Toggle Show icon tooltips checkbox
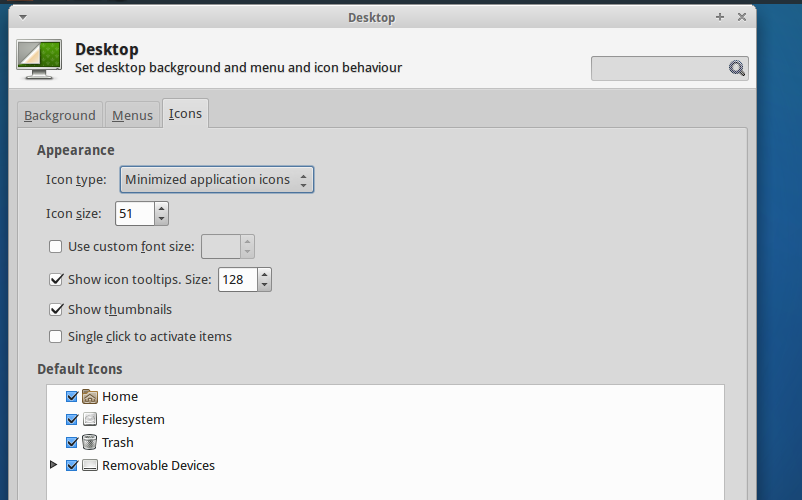802x500 pixels. pyautogui.click(x=56, y=279)
